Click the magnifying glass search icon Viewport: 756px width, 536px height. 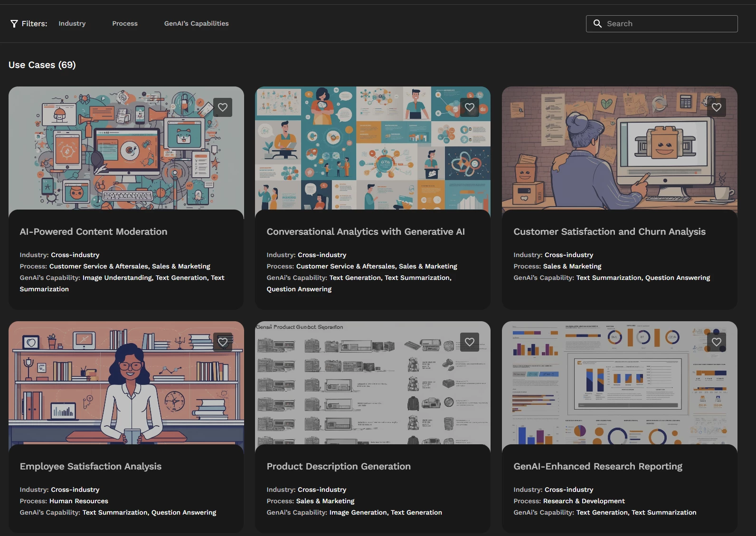pyautogui.click(x=597, y=24)
